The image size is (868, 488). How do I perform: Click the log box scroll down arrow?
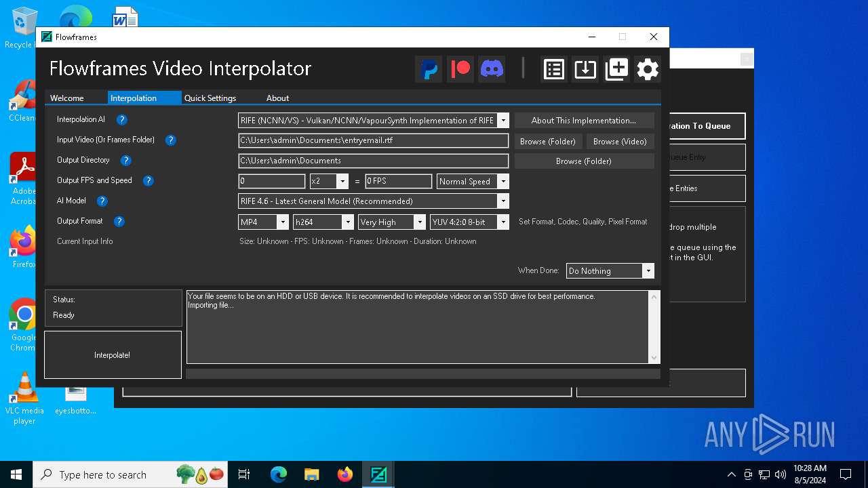[x=654, y=358]
